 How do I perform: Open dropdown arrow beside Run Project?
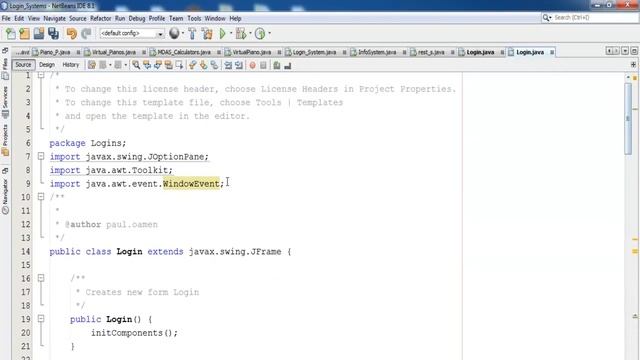click(231, 33)
